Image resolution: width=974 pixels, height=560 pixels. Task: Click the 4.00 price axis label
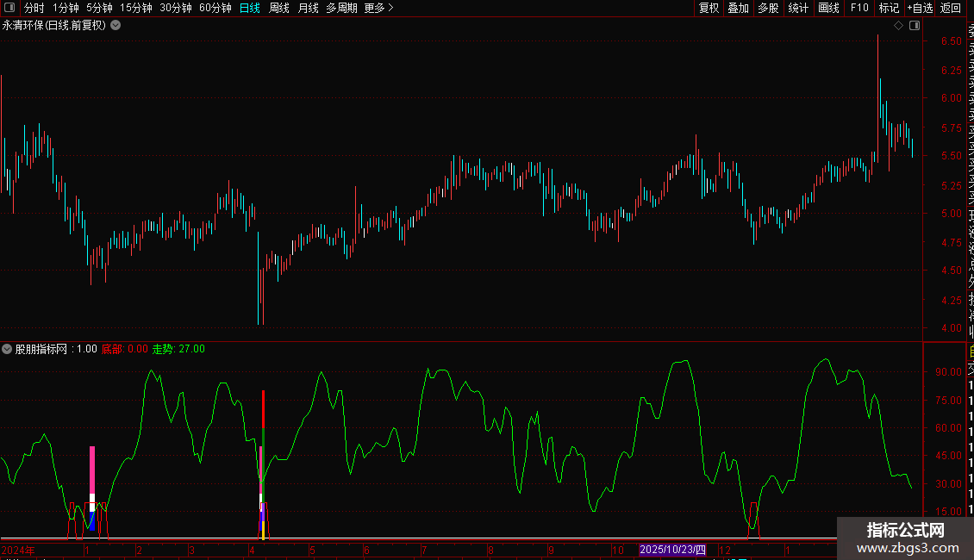tap(951, 327)
